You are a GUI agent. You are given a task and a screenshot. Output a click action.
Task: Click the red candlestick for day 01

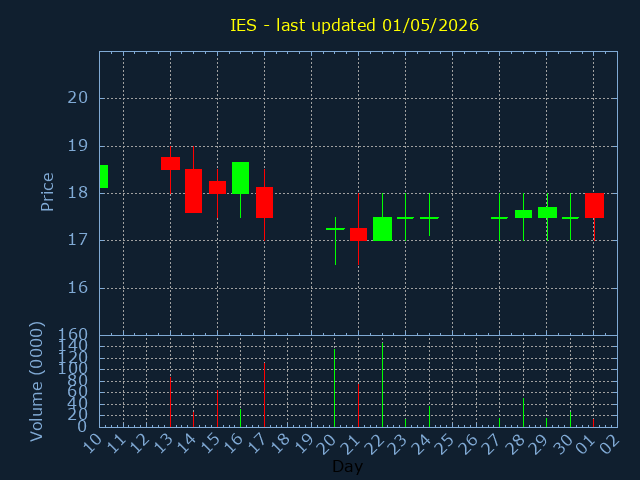point(594,206)
